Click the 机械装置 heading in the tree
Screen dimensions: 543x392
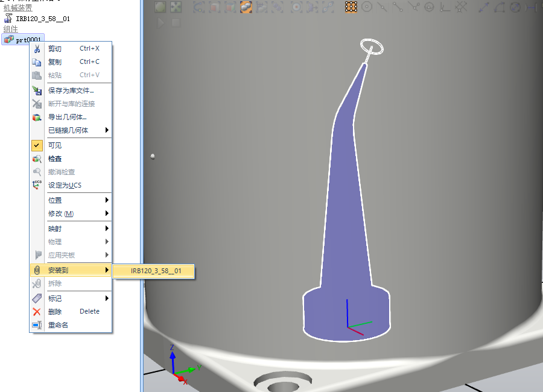(17, 8)
